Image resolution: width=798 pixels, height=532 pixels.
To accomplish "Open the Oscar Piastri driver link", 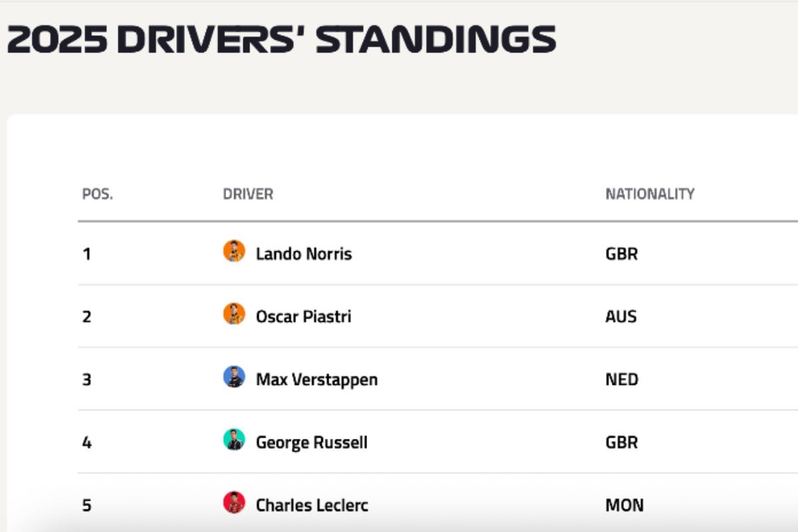I will point(303,316).
